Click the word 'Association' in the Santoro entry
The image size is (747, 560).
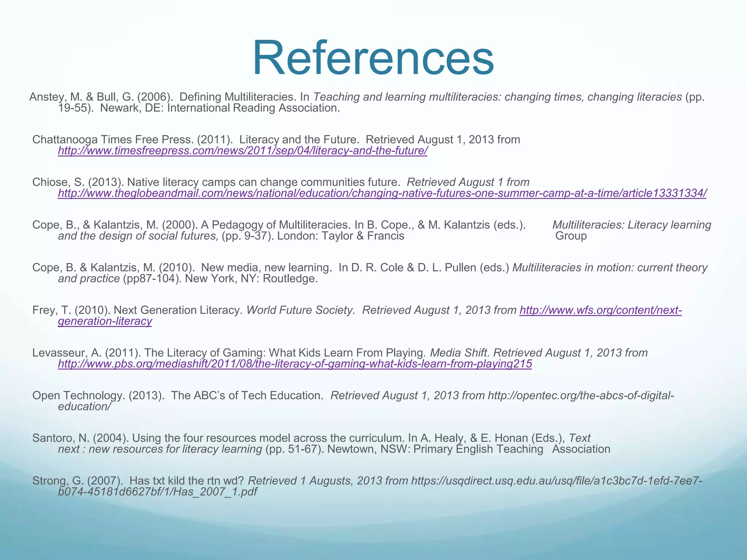click(x=581, y=449)
